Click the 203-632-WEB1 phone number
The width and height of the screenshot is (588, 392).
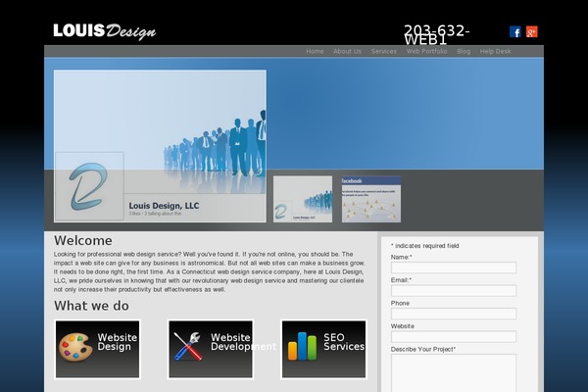[x=436, y=35]
